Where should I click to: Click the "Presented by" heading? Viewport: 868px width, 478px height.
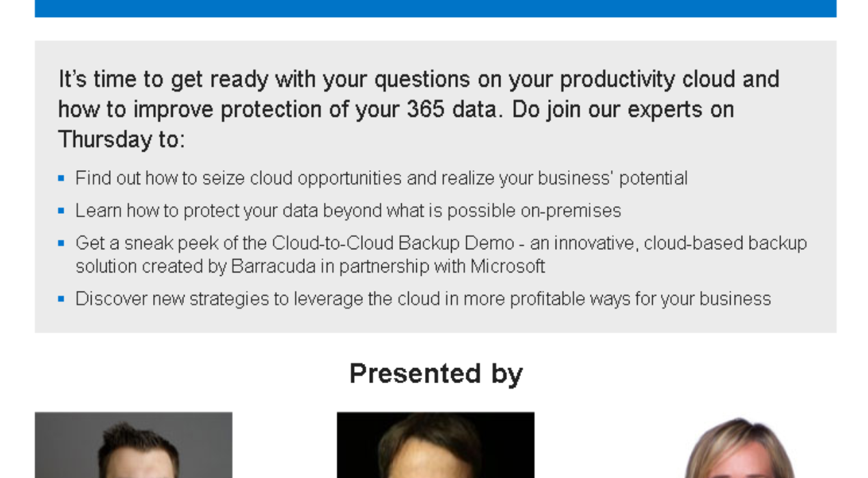(x=435, y=374)
